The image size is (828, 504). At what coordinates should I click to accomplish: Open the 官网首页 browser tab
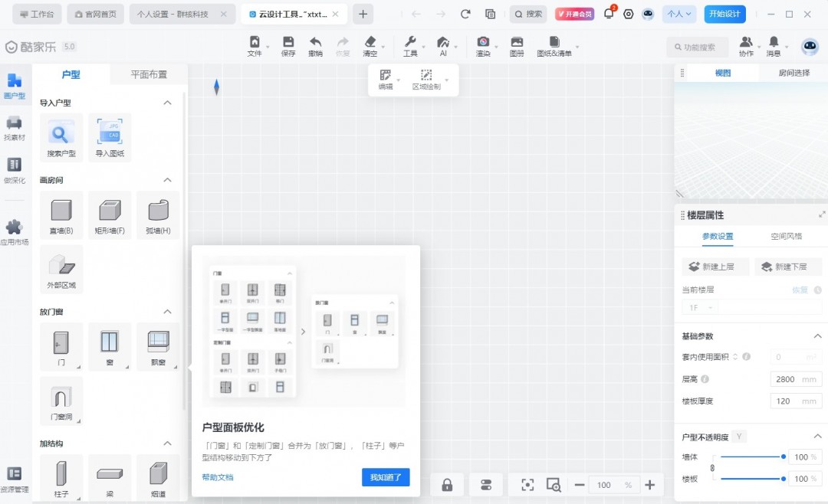point(96,15)
